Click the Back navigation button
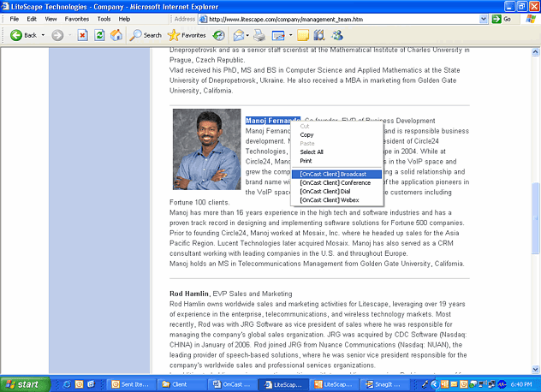 (23, 35)
